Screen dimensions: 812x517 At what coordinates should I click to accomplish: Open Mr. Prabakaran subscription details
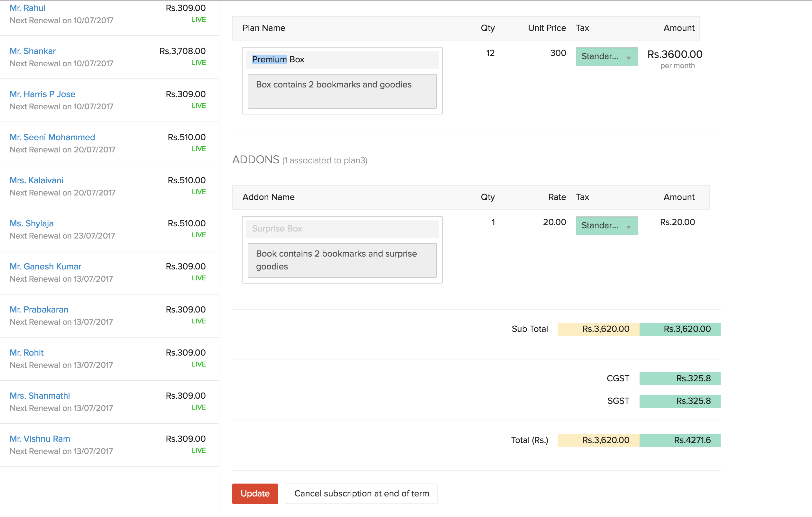39,310
